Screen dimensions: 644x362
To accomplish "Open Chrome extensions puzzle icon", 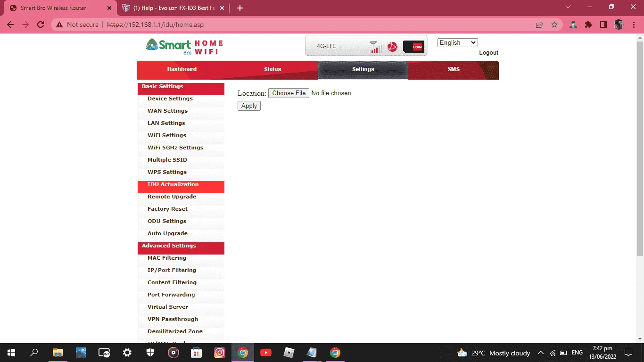I will pos(588,25).
